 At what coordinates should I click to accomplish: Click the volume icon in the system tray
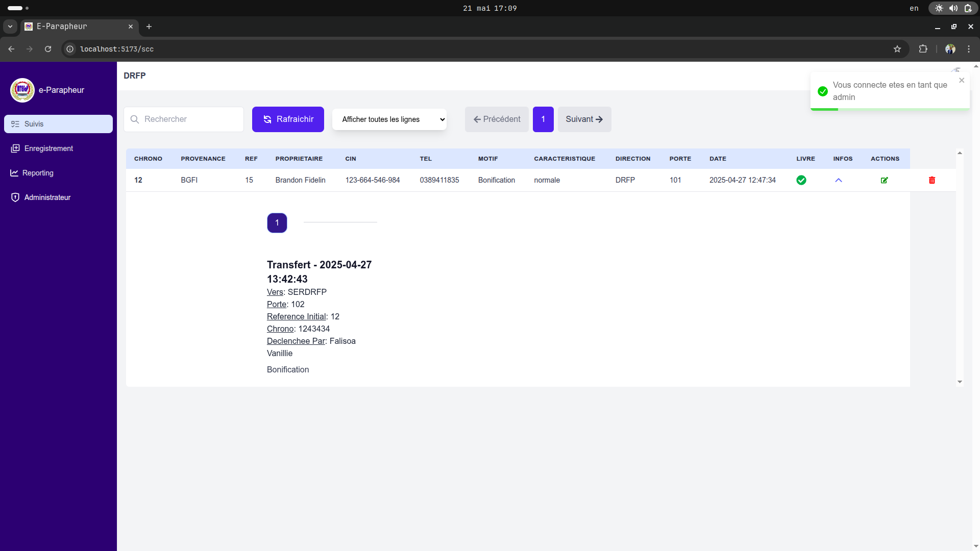pyautogui.click(x=953, y=8)
